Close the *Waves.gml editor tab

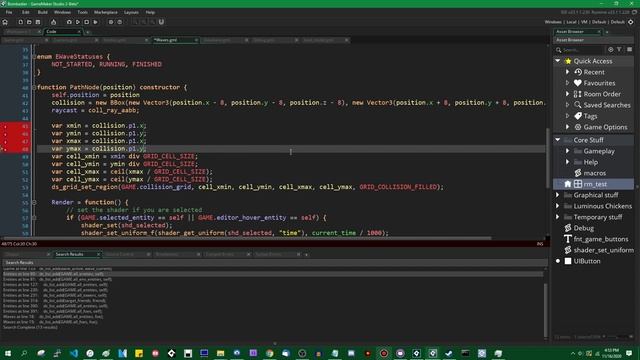coord(196,40)
